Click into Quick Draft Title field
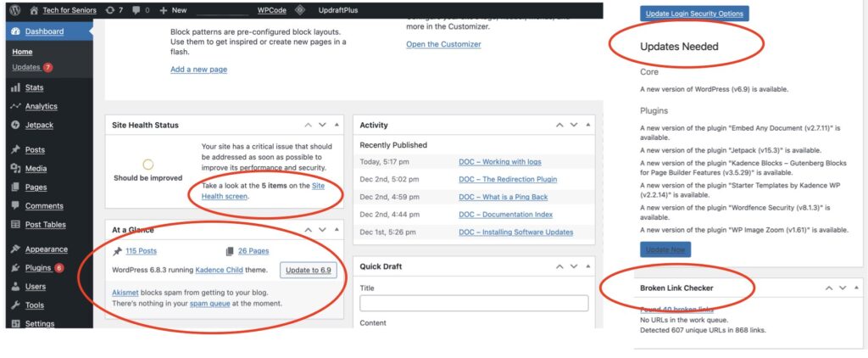Image resolution: width=868 pixels, height=358 pixels. 474,304
